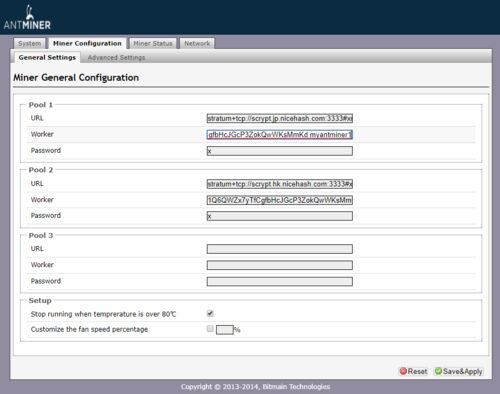Click the Pool 2 Worker field
The image size is (500, 394).
280,200
